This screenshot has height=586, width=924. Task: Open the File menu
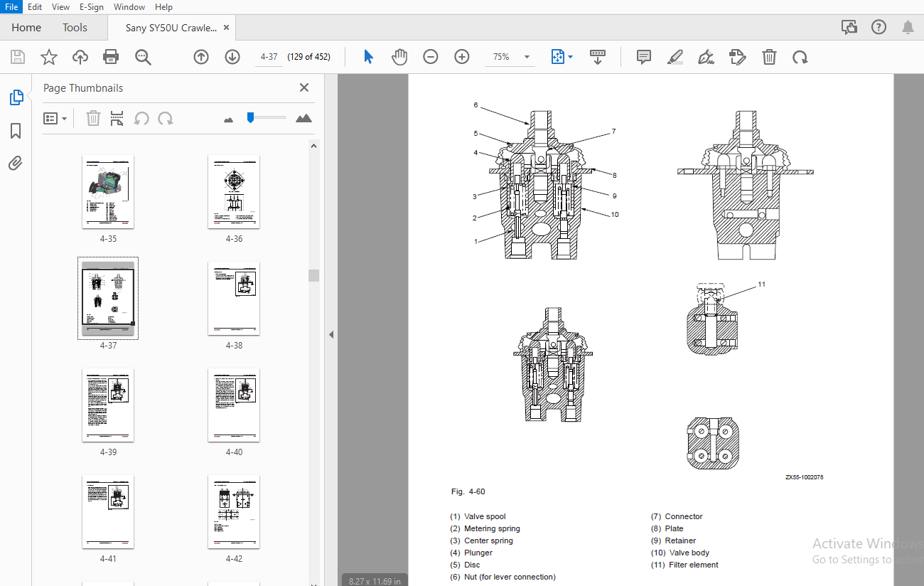11,6
